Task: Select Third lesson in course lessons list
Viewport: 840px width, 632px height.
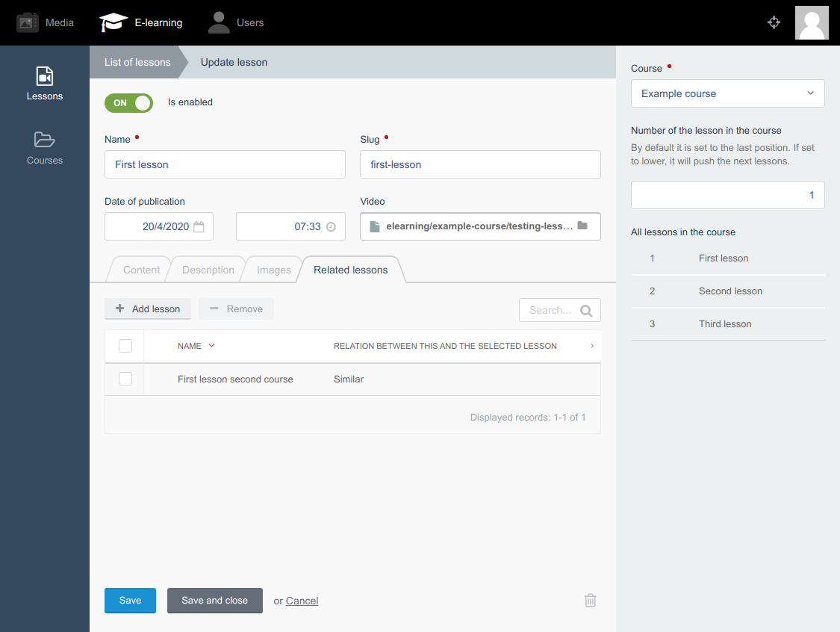Action: pos(727,323)
